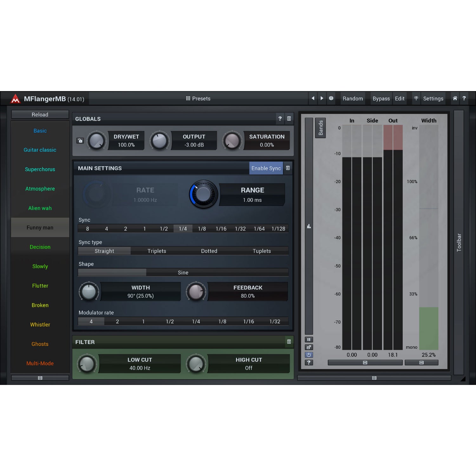Image resolution: width=476 pixels, height=476 pixels.
Task: Click the Reload button
Action: (x=40, y=115)
